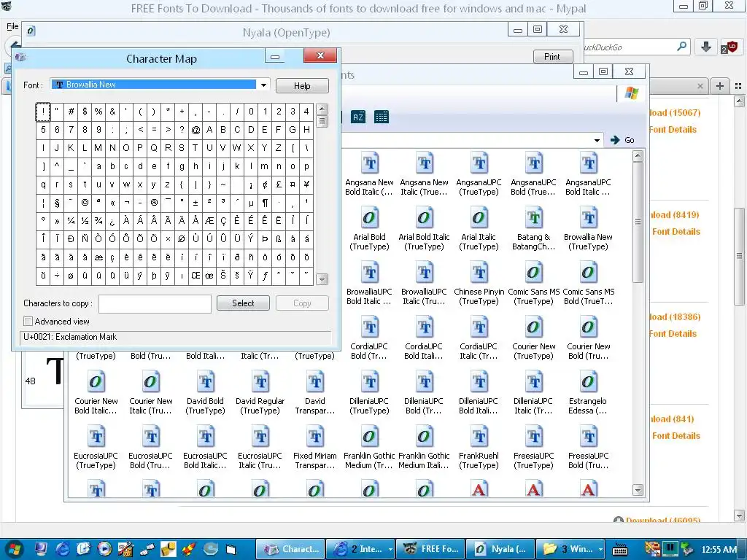Viewport: 747px width, 560px height.
Task: Open the Chinese Pinyin (TrueType) font icon
Action: pos(479,273)
